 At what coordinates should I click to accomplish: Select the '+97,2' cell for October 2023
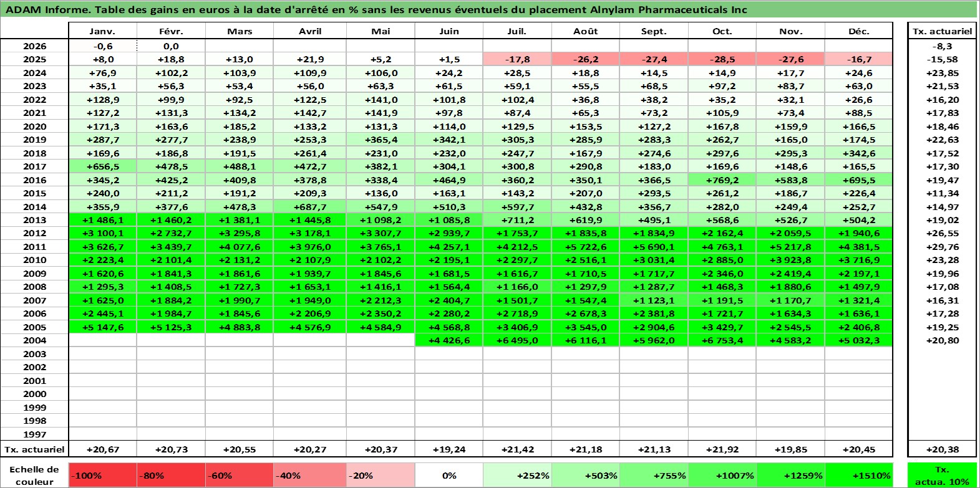722,86
